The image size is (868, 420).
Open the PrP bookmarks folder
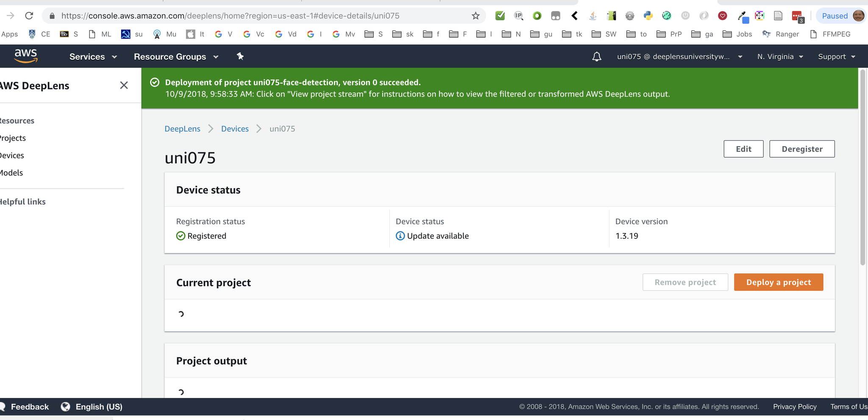tap(669, 34)
